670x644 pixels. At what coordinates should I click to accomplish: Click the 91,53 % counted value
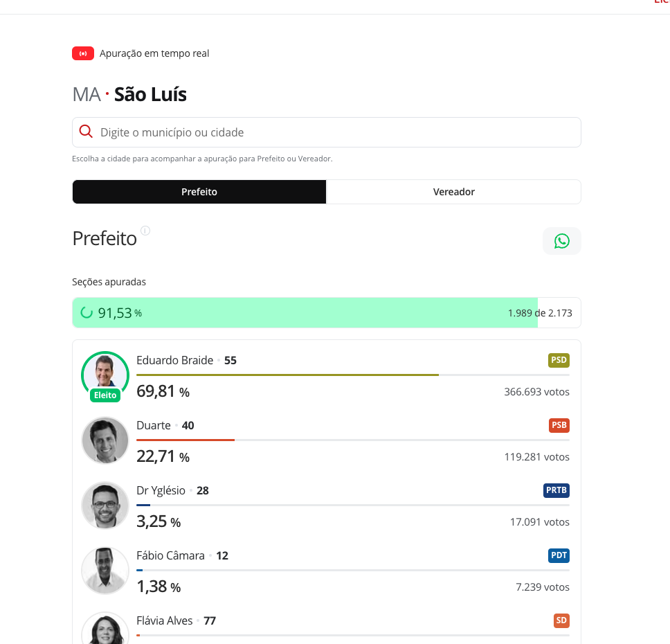point(120,313)
